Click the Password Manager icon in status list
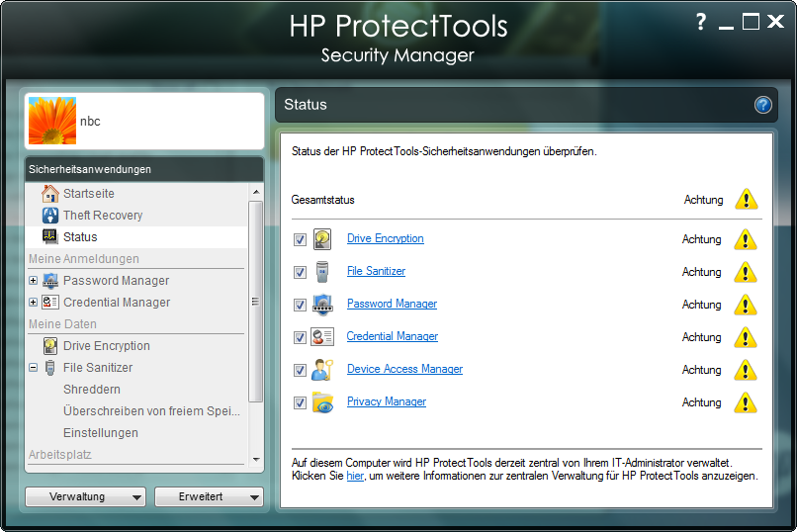Screen dimensions: 797x532 pyautogui.click(x=322, y=305)
